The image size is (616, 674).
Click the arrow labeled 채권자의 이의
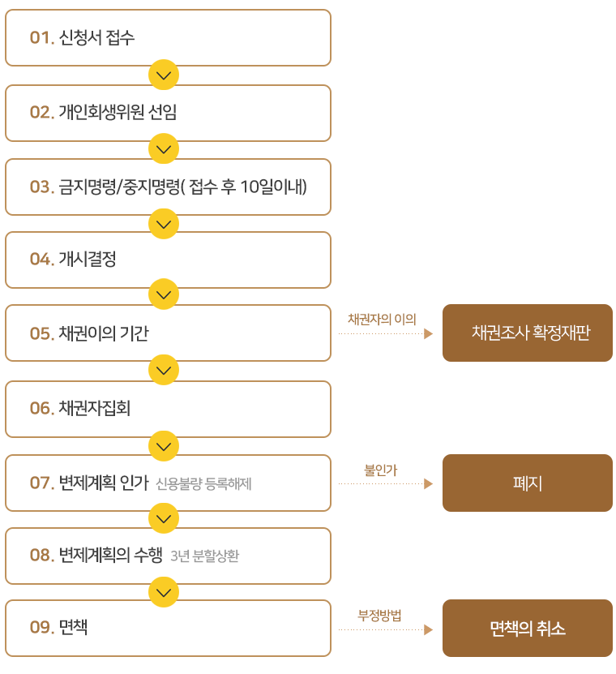(385, 333)
